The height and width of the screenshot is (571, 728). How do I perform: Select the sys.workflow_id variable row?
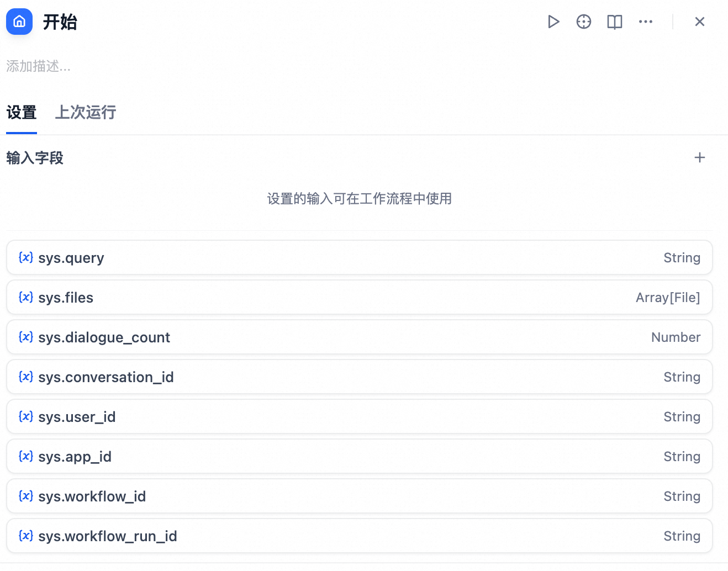pyautogui.click(x=360, y=496)
